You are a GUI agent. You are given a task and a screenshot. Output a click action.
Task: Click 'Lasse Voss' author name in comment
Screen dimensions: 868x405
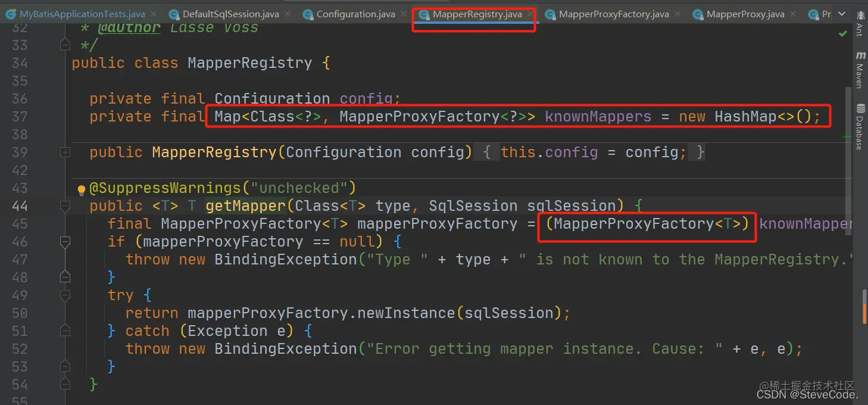pos(213,27)
